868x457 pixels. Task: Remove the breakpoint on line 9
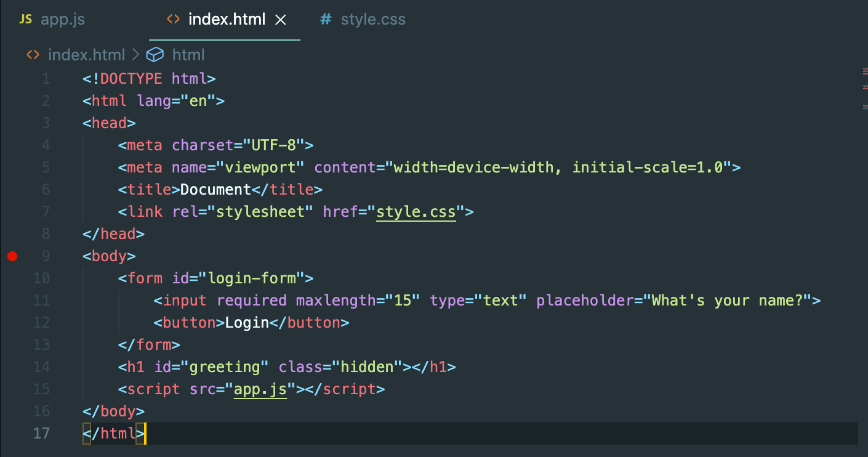tap(12, 256)
